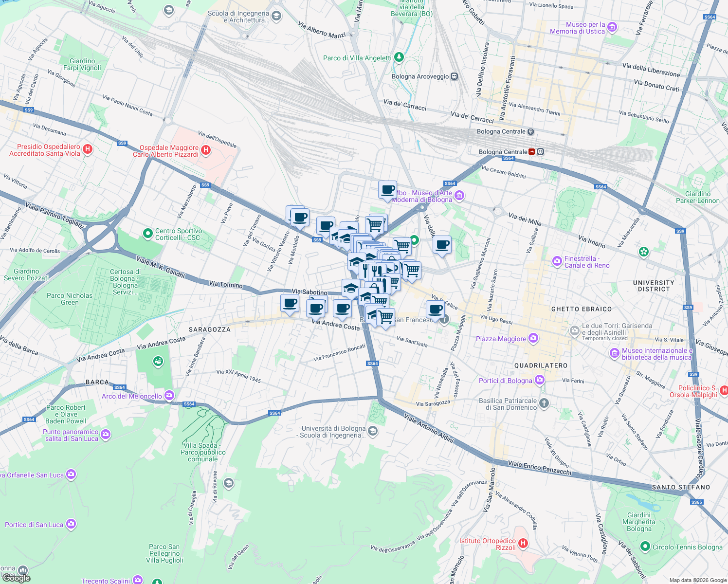Select the photo spot icon at Piazza Maggiore
Viewport: 728px width, 584px height.
[x=533, y=336]
